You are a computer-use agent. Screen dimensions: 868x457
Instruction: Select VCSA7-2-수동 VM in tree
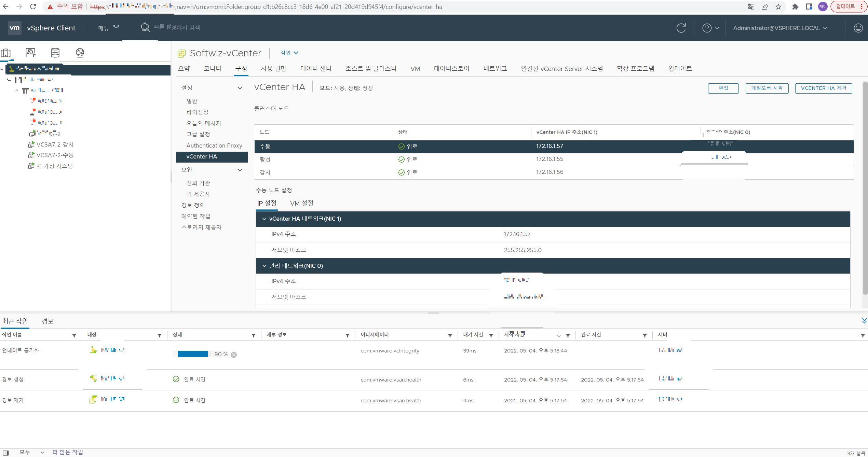click(x=55, y=155)
